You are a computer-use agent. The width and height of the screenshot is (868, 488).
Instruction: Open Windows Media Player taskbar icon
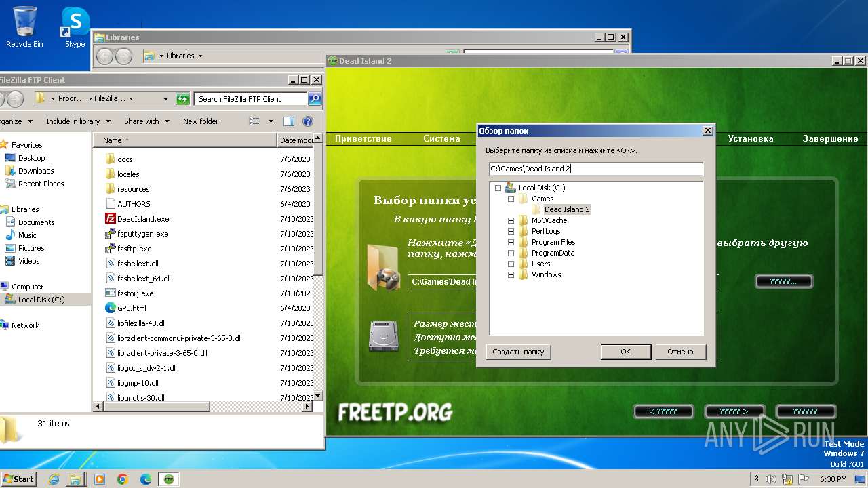point(100,479)
